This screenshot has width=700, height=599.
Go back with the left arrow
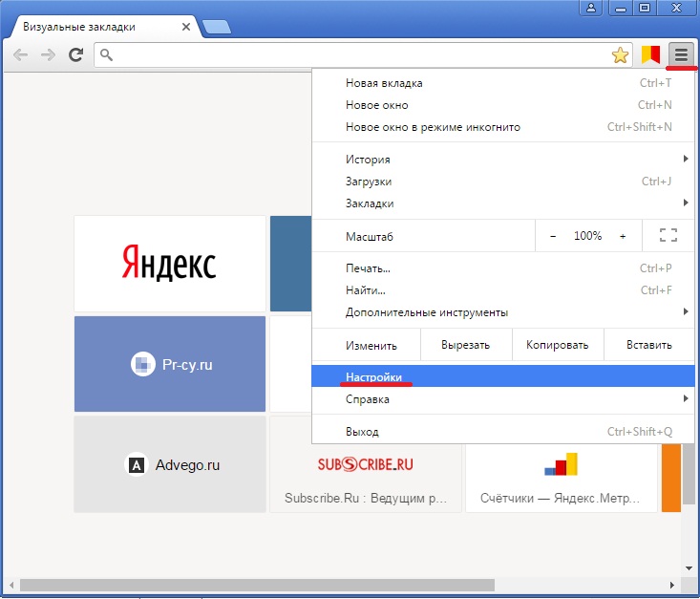pyautogui.click(x=20, y=55)
